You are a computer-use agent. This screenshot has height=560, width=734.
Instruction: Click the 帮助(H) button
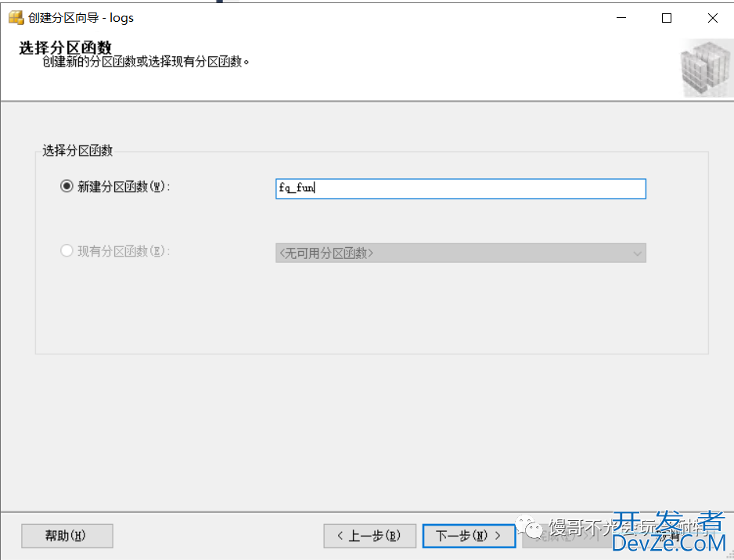coord(67,536)
